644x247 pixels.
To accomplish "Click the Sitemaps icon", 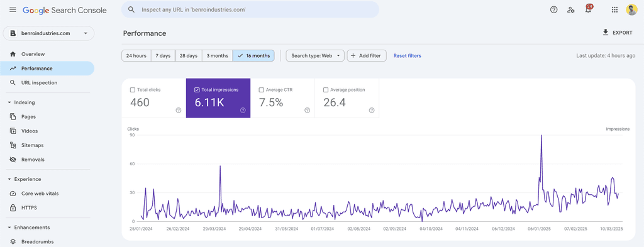I will pos(13,145).
